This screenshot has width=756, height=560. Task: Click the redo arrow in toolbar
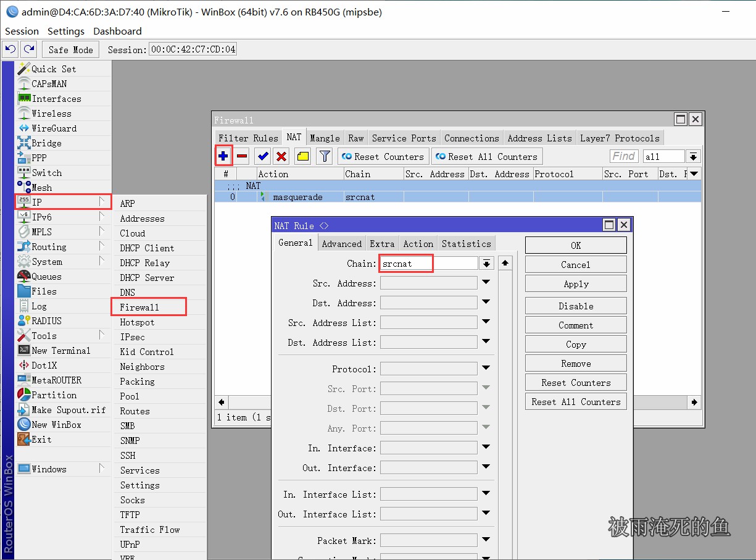point(28,49)
